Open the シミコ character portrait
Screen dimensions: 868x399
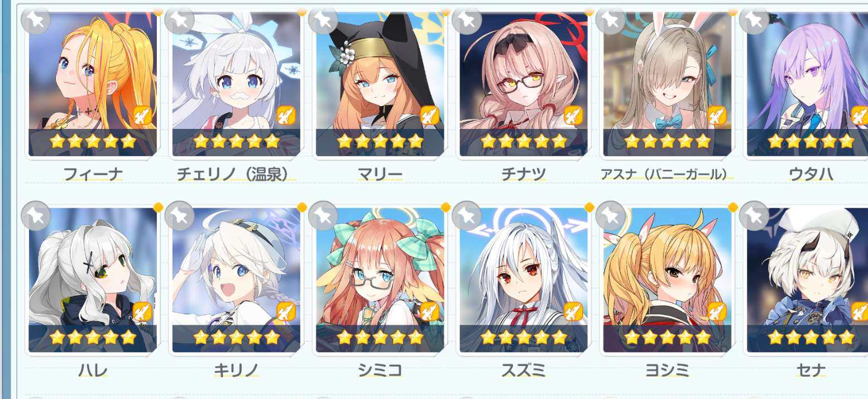point(380,279)
